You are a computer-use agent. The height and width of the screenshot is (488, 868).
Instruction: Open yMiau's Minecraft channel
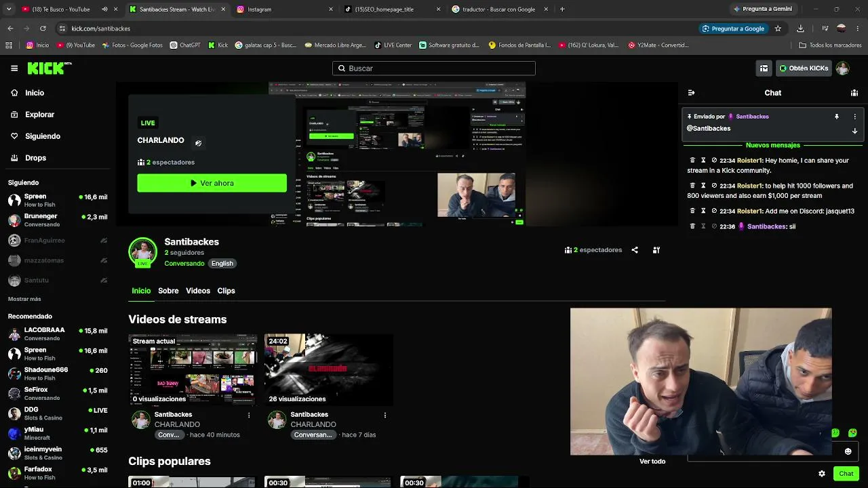[x=58, y=433]
